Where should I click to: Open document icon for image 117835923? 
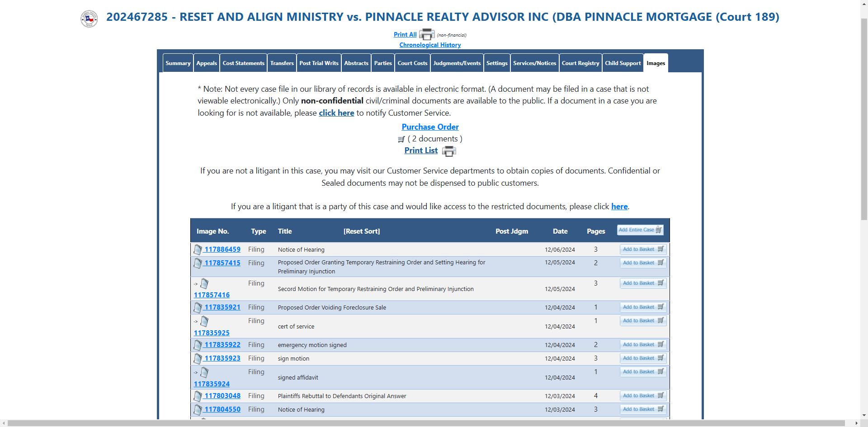point(198,358)
